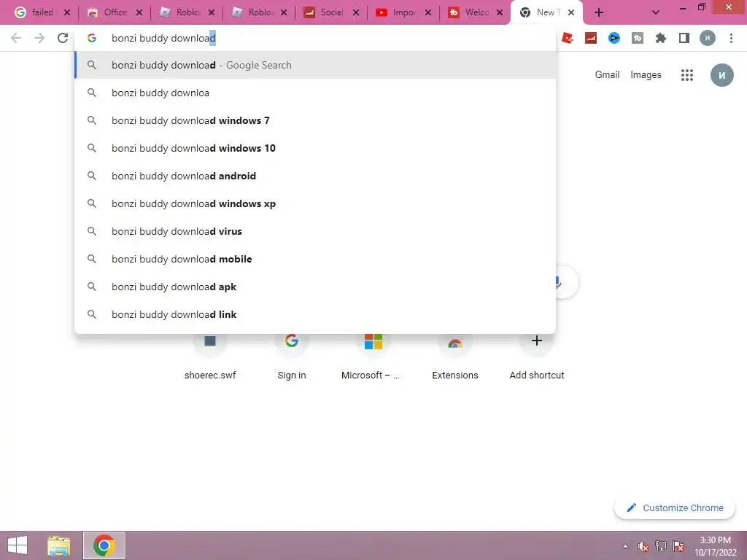Screen dimensions: 747x560
Task: Open File Explorer from the taskbar
Action: [58, 545]
